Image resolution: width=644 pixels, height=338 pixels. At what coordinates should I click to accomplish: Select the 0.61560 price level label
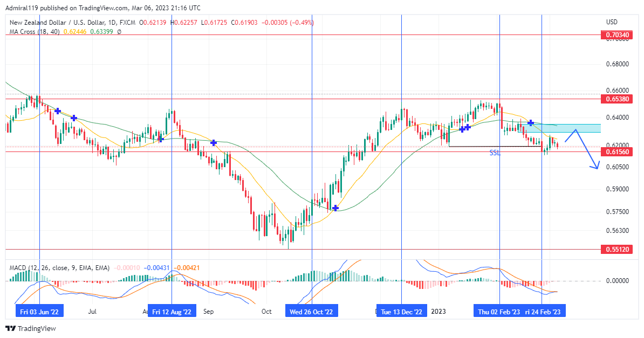pyautogui.click(x=618, y=152)
